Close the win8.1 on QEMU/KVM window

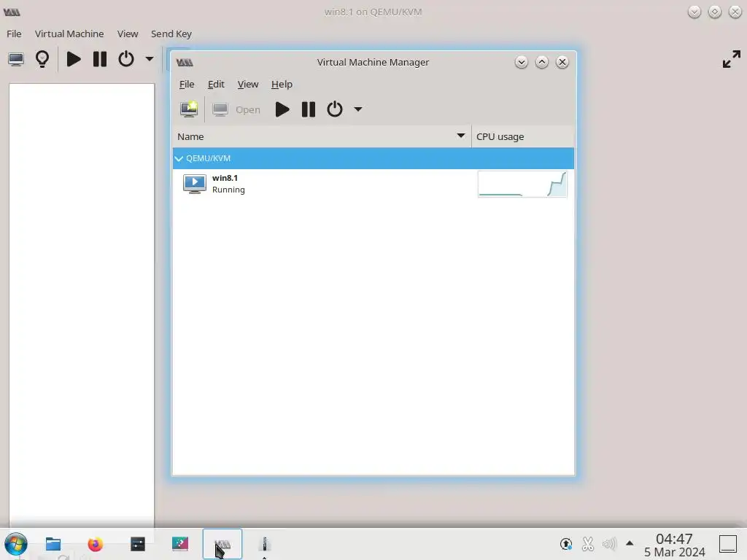[x=735, y=12]
